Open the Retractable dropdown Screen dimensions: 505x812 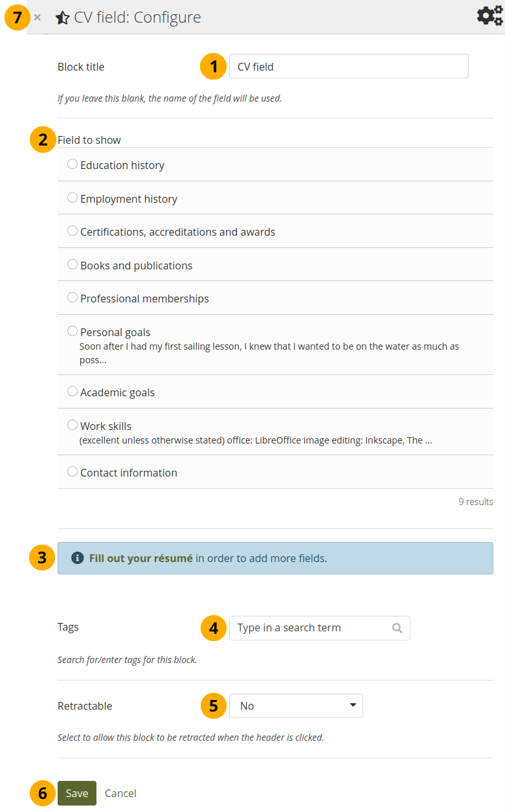click(296, 706)
